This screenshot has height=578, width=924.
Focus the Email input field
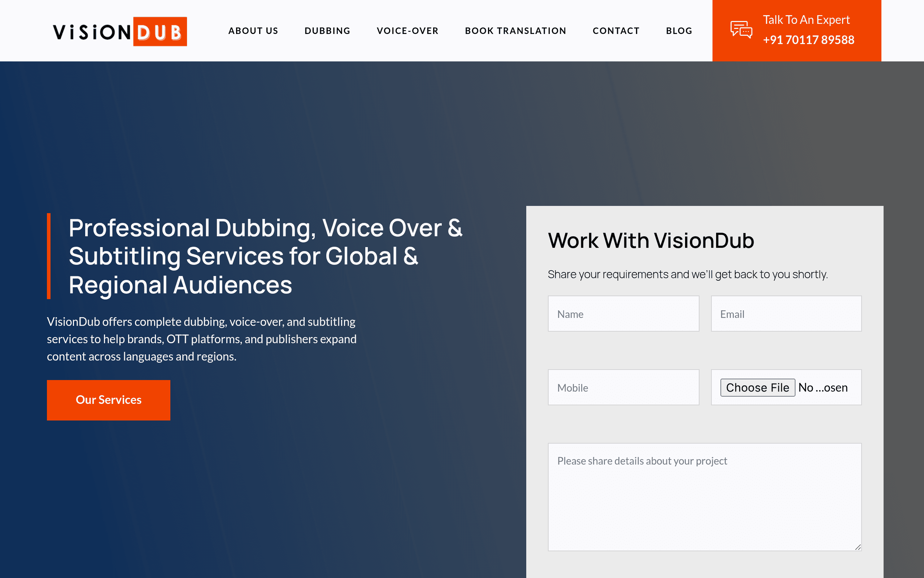point(786,314)
